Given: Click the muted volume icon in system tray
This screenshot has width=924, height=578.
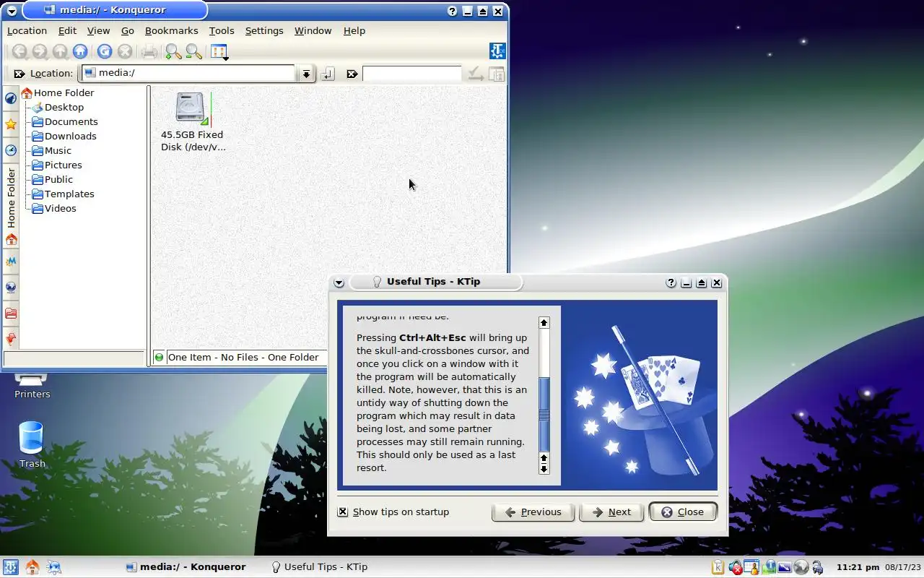Looking at the screenshot, I should click(736, 567).
